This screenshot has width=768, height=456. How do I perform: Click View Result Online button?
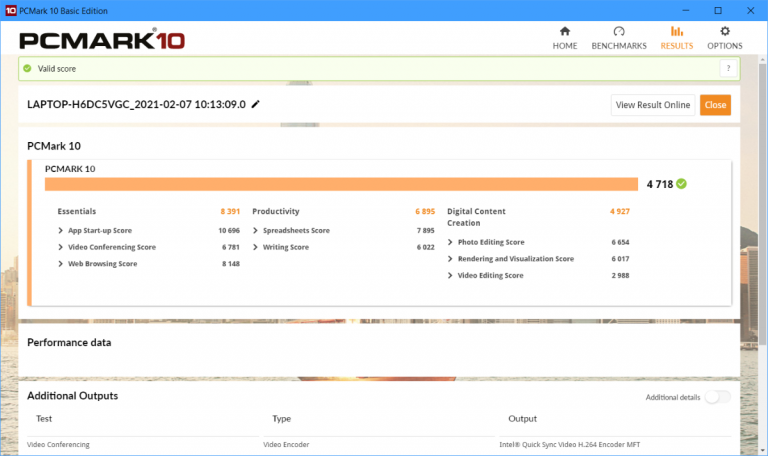[652, 105]
